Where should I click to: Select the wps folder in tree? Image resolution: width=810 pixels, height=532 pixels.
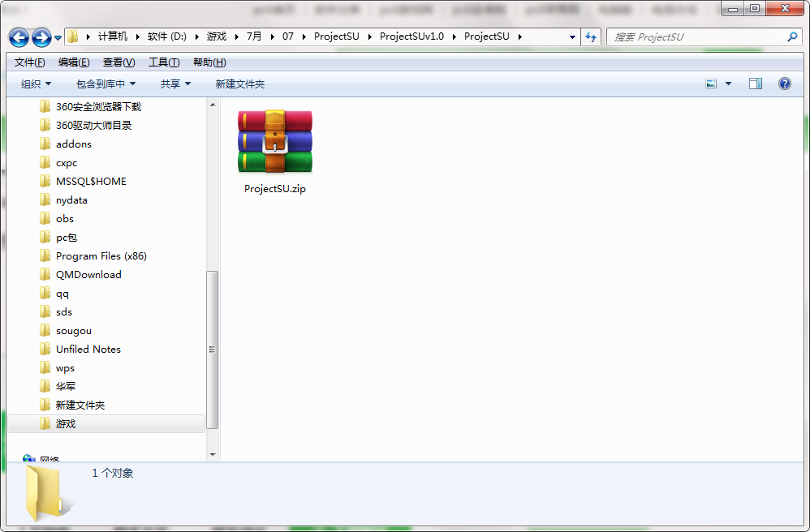(x=65, y=368)
